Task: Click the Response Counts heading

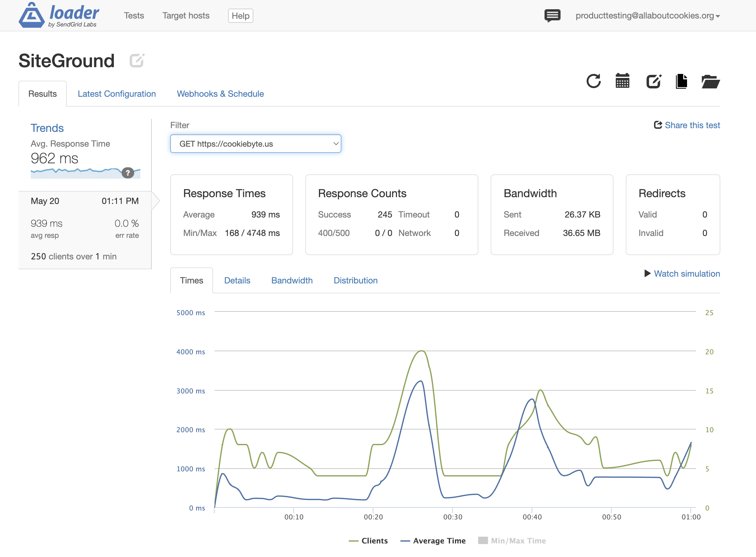Action: 362,193
